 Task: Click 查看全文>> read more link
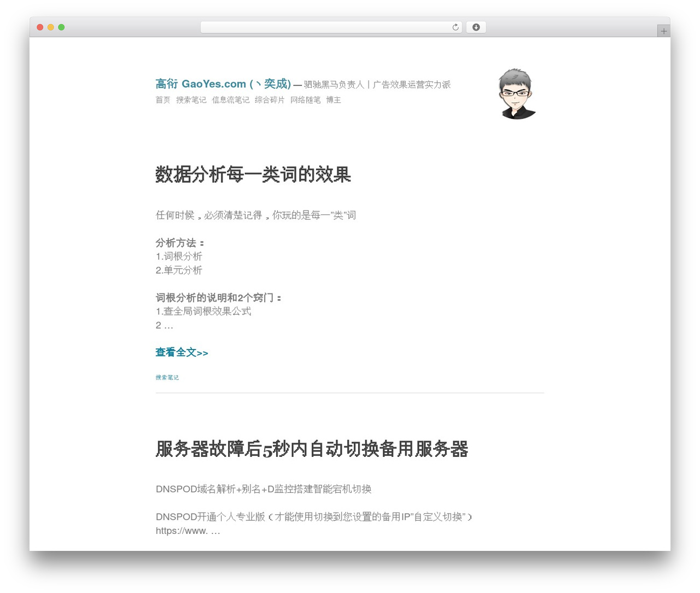182,352
